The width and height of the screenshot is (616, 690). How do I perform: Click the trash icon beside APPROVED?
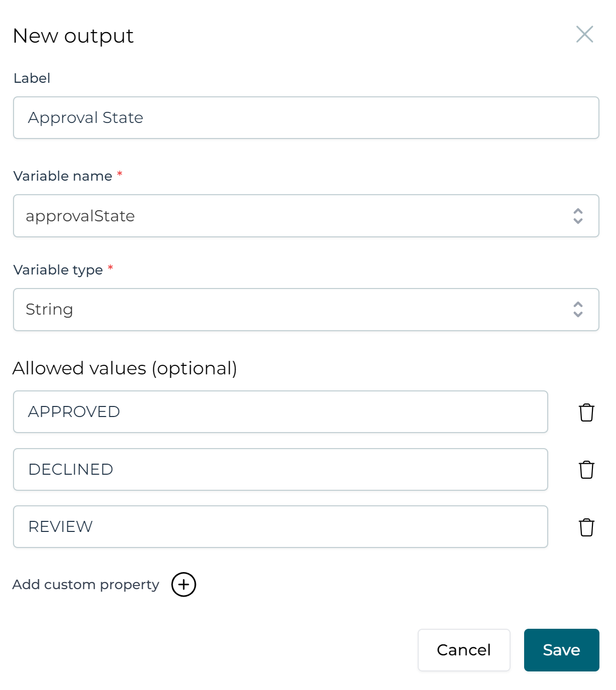(x=586, y=412)
